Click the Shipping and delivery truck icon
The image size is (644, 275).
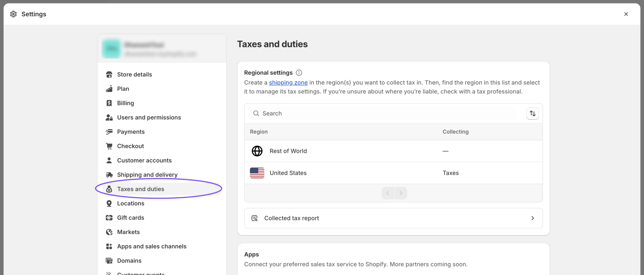(109, 175)
